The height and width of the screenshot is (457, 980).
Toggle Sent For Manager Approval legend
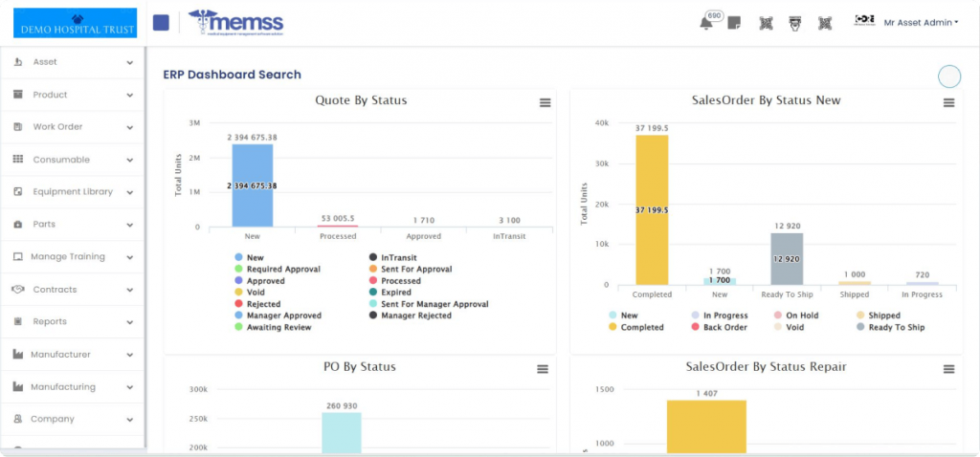pyautogui.click(x=428, y=304)
